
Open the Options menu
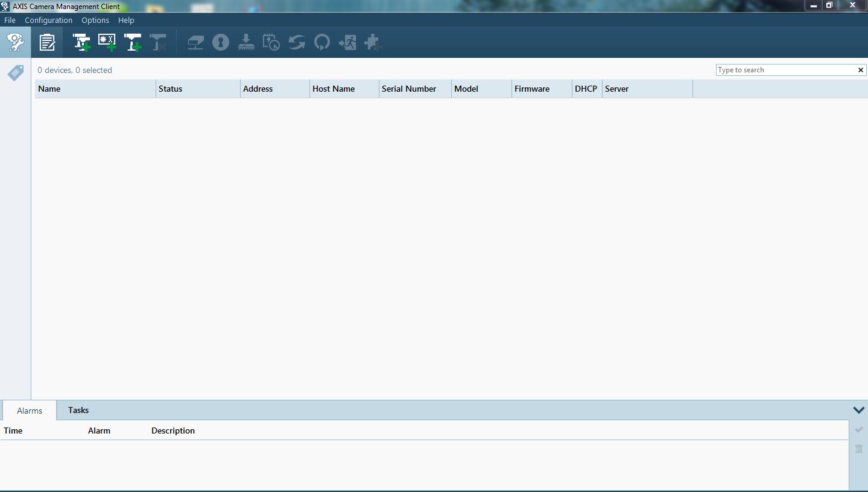pyautogui.click(x=95, y=20)
